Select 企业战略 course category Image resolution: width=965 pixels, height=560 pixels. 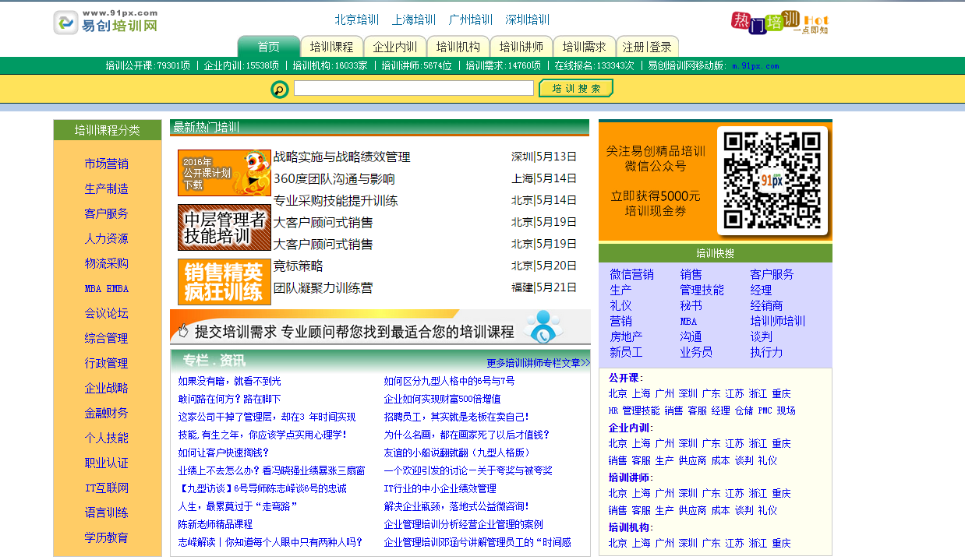[x=107, y=388]
